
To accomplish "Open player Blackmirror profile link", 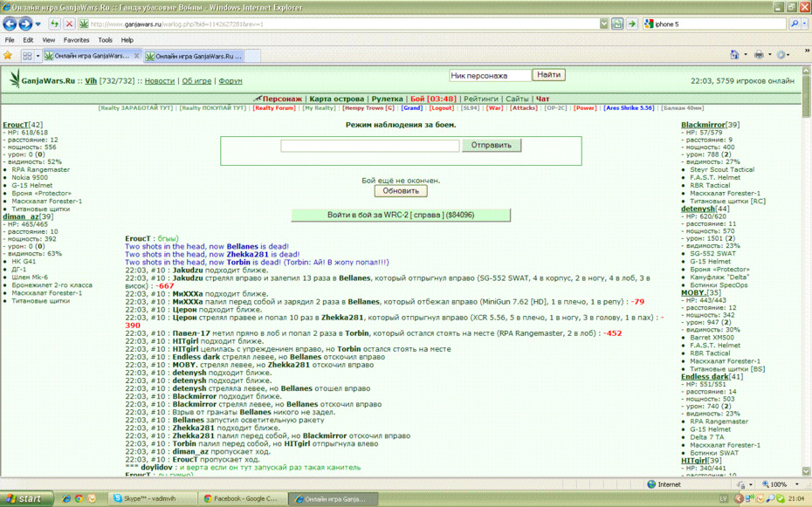I will (x=703, y=125).
